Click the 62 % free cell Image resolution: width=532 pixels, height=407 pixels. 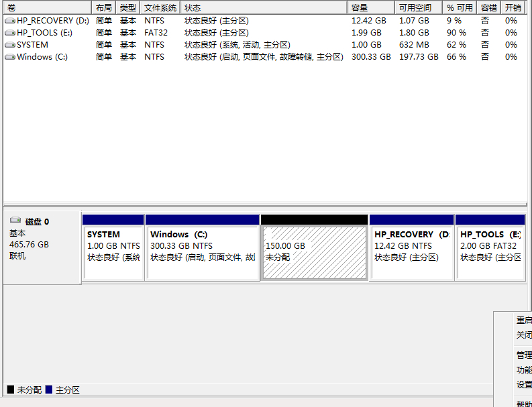(456, 45)
